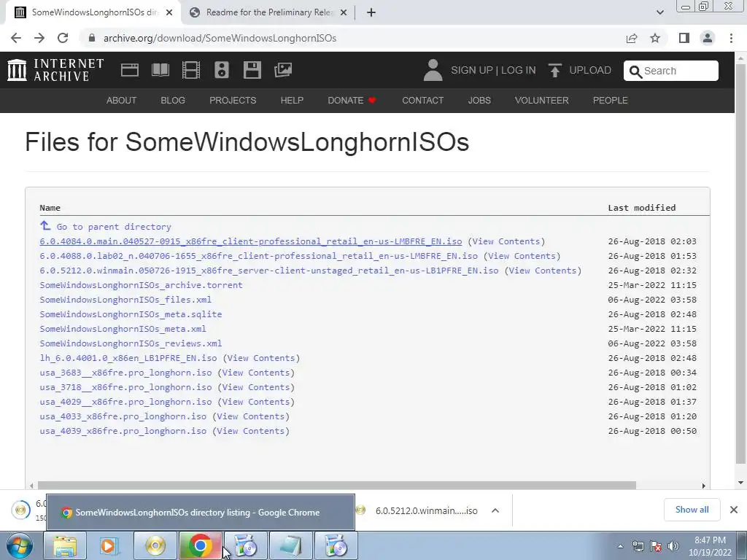Image resolution: width=747 pixels, height=560 pixels.
Task: Open the JOBS menu item
Action: (479, 101)
